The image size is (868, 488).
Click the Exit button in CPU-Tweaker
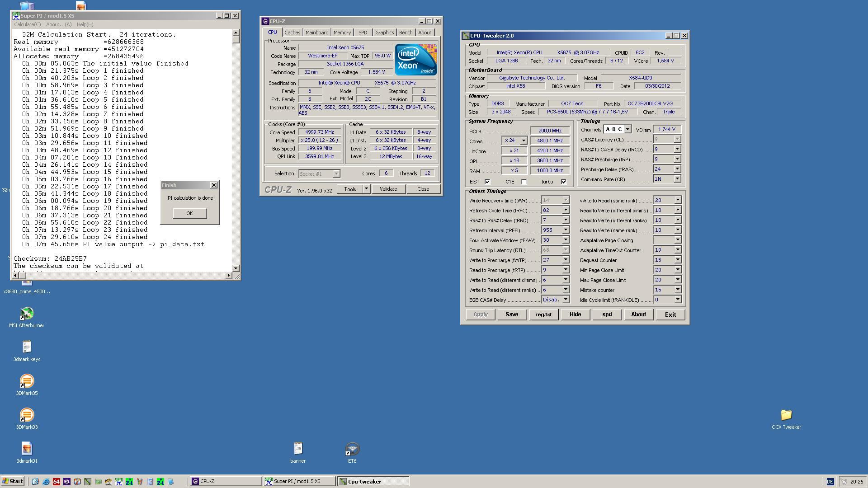[670, 314]
